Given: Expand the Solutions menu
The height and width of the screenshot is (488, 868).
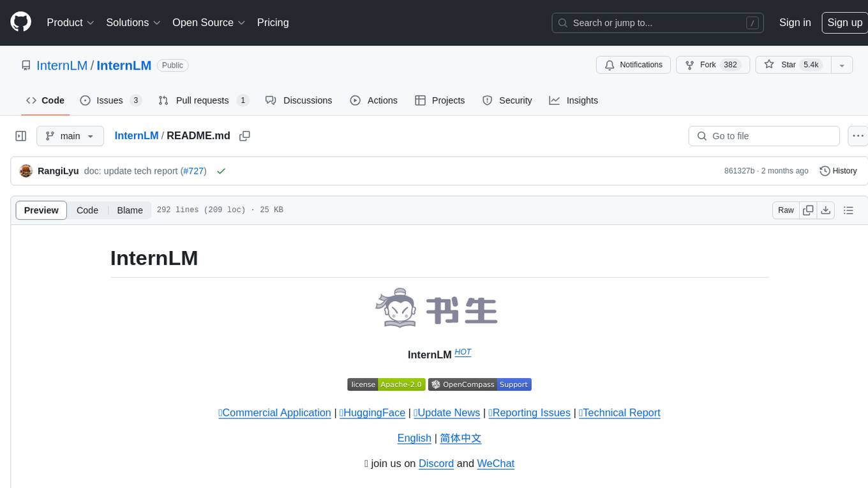Looking at the screenshot, I should tap(133, 22).
